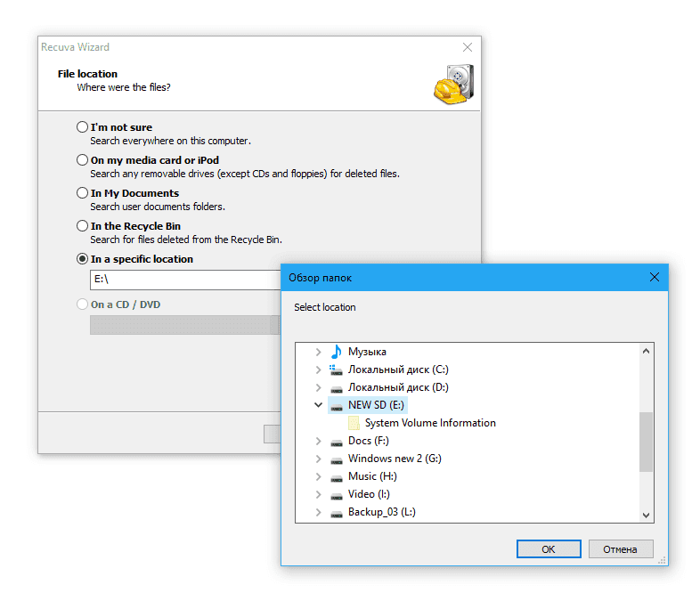Click the Docs (F:) drive icon

(x=337, y=443)
